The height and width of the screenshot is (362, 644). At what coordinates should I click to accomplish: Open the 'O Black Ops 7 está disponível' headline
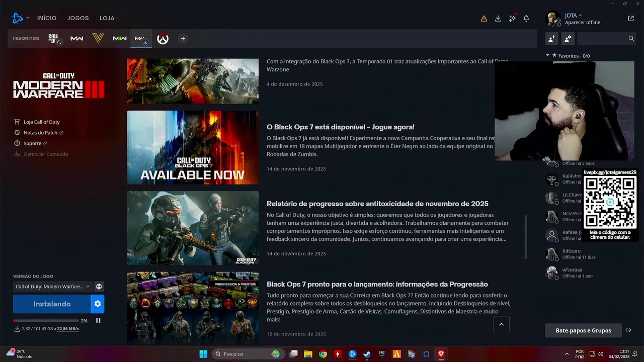point(341,127)
